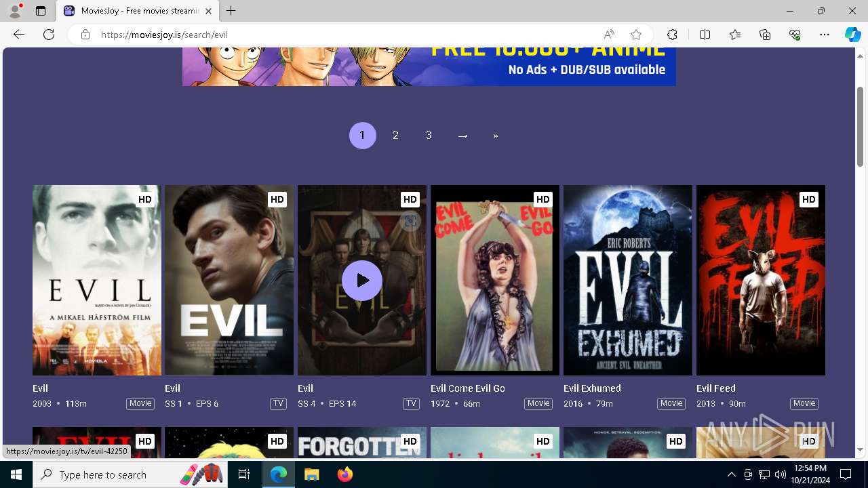Add page to favorites star icon
Image resolution: width=868 pixels, height=488 pixels.
point(636,35)
